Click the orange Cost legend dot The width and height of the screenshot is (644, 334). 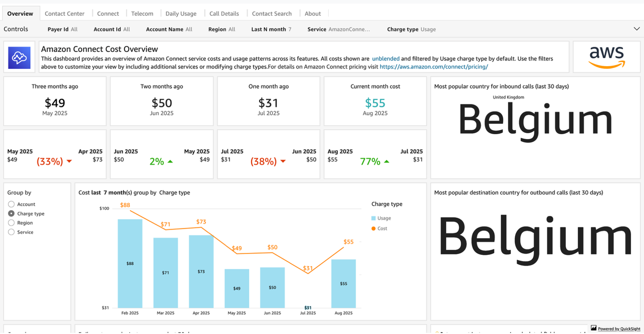click(x=373, y=229)
